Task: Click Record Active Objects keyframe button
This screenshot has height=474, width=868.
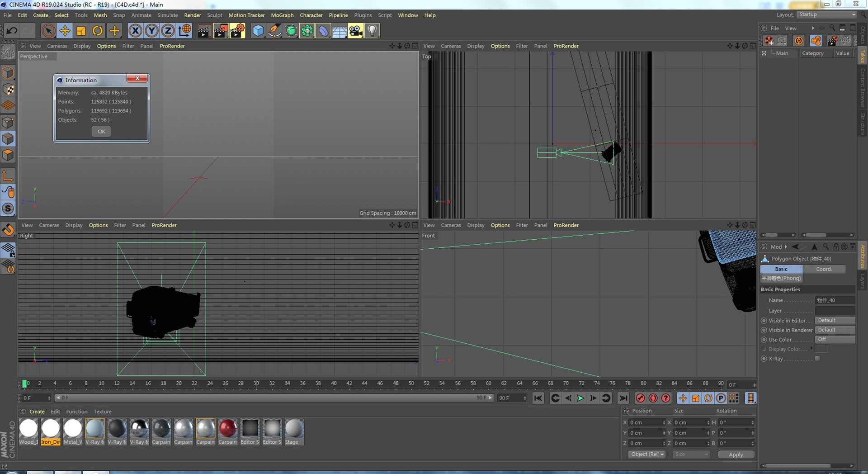Action: [640, 398]
